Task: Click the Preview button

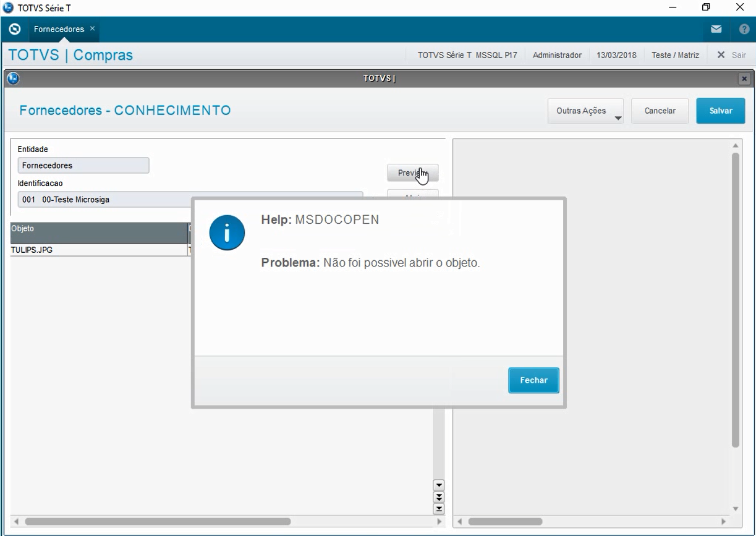Action: click(412, 173)
